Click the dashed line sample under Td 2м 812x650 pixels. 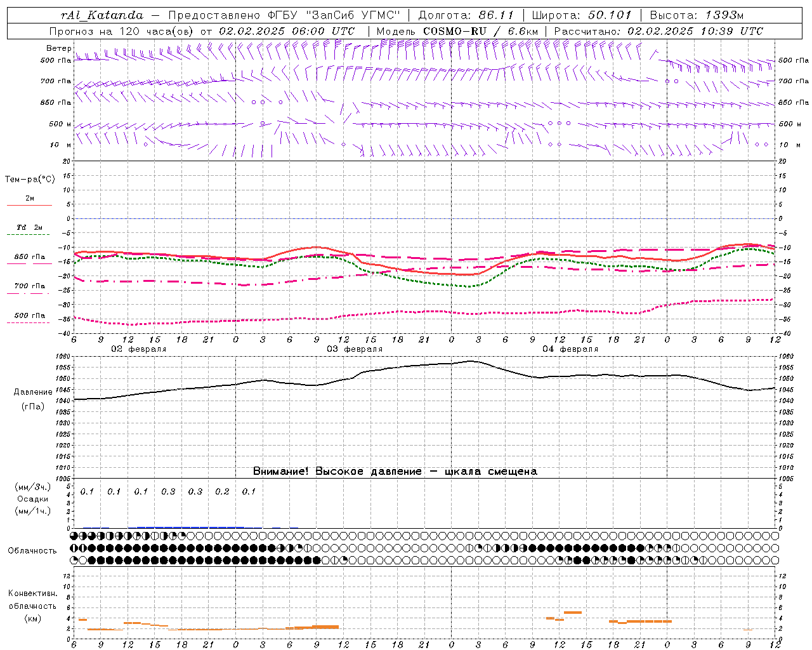click(28, 235)
